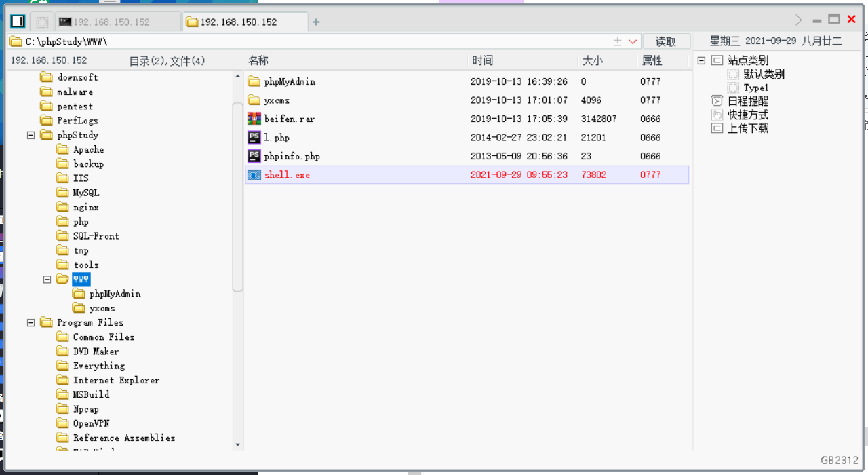This screenshot has height=475, width=868.
Task: Click the Apache folder icon in the tree
Action: pyautogui.click(x=62, y=149)
